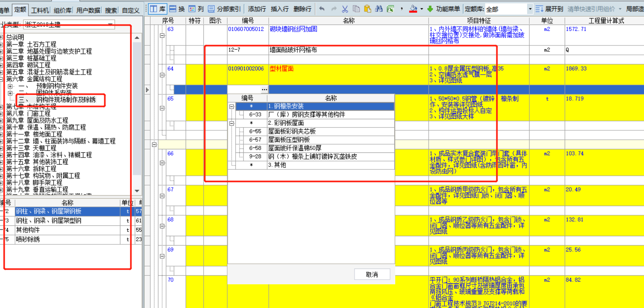Screen dimensions: 644x308
Task: Collapse row 64 expander box
Action: click(162, 75)
